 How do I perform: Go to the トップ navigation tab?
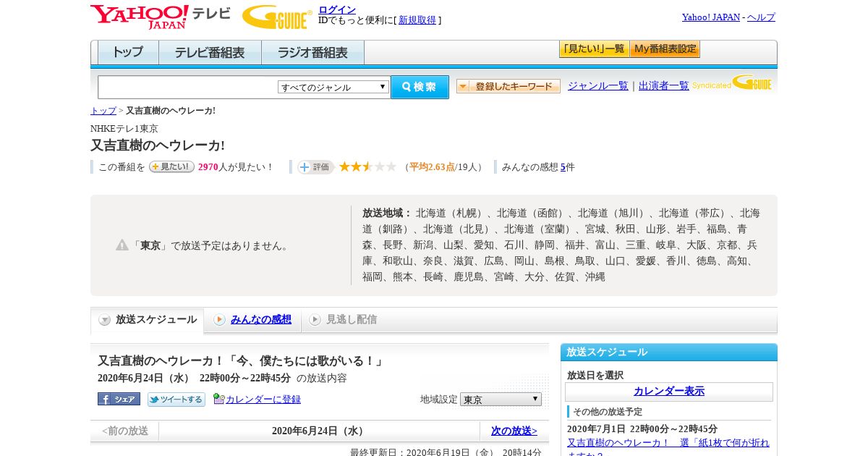click(x=128, y=53)
